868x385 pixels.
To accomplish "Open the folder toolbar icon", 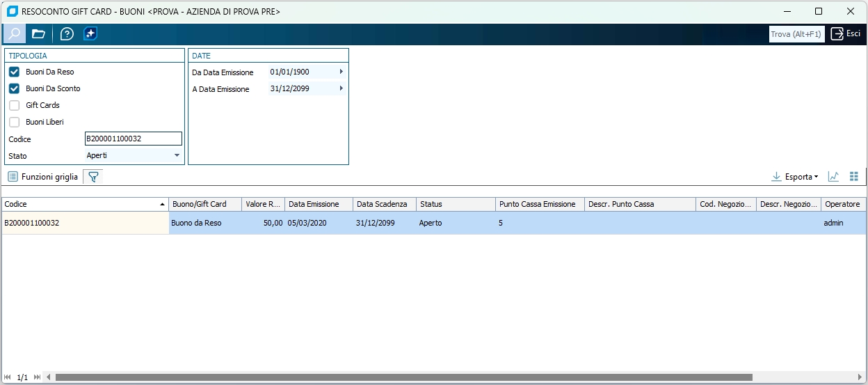I will coord(38,33).
